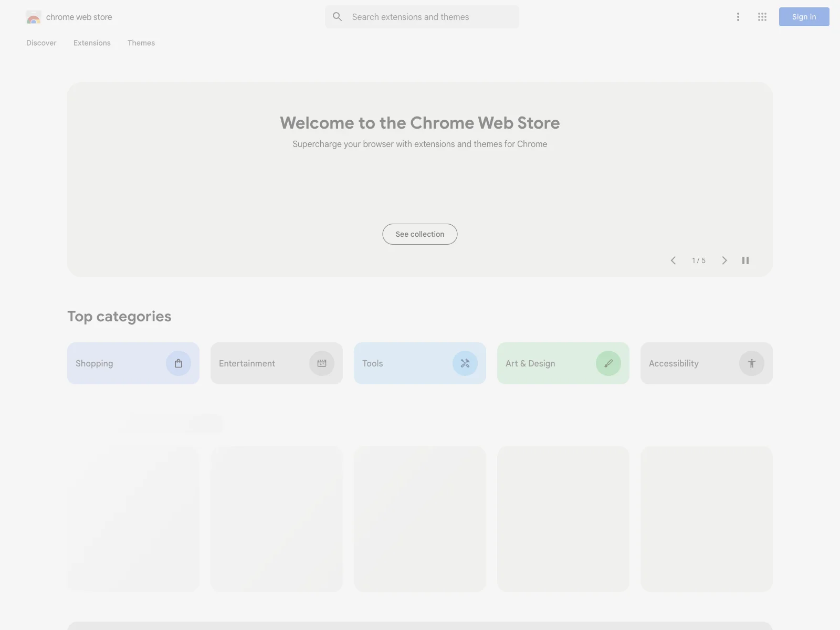Open the three-dot more options menu
Screen dimensions: 840x630
pyautogui.click(x=738, y=17)
